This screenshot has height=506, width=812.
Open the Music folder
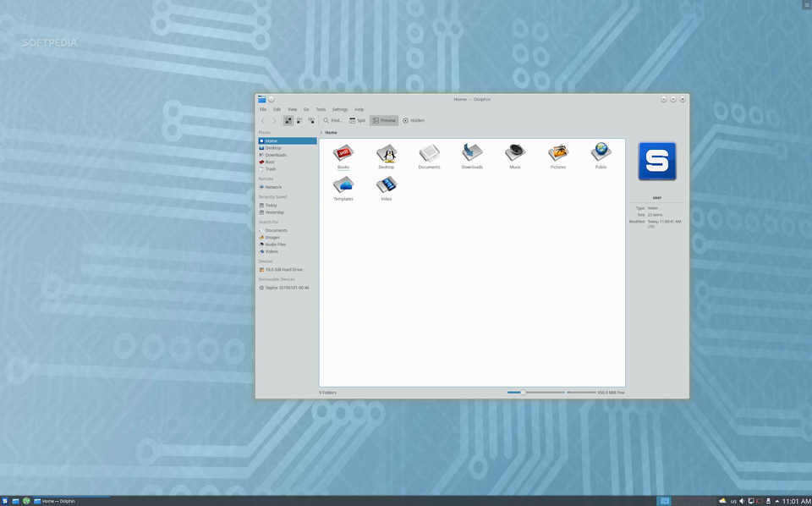pyautogui.click(x=515, y=154)
